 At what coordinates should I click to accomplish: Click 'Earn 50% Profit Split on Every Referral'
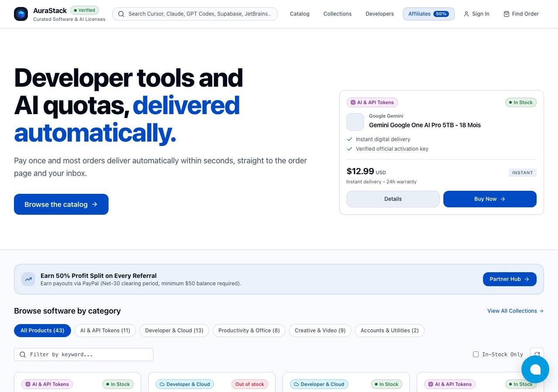click(99, 276)
